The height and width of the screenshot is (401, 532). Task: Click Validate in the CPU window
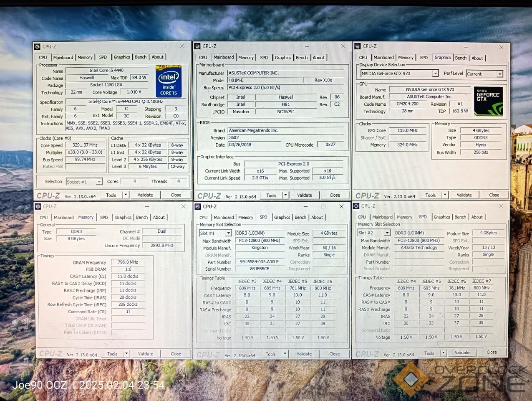145,195
